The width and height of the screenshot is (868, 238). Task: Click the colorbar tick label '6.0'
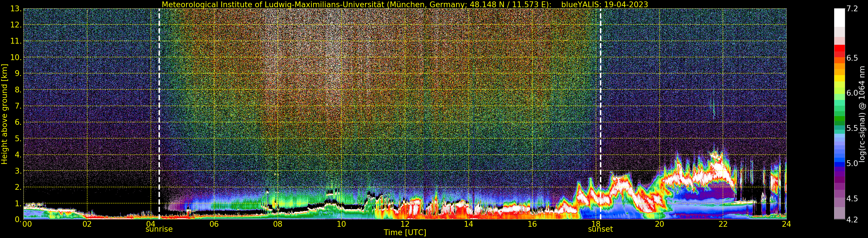852,93
